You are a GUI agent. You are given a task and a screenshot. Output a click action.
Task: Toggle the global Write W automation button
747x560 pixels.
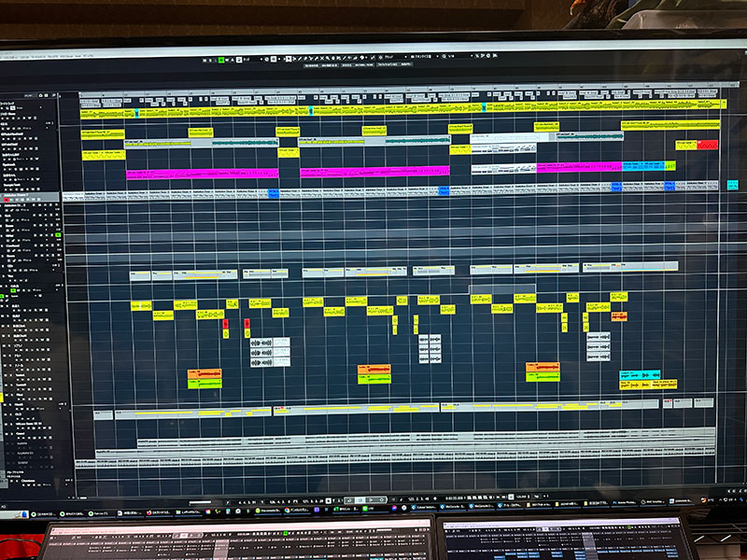click(x=227, y=60)
